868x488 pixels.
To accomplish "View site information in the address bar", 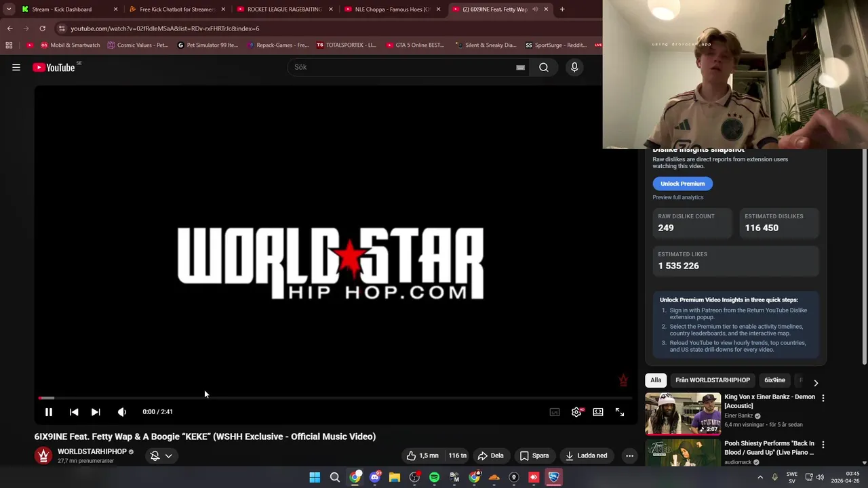I will point(62,28).
